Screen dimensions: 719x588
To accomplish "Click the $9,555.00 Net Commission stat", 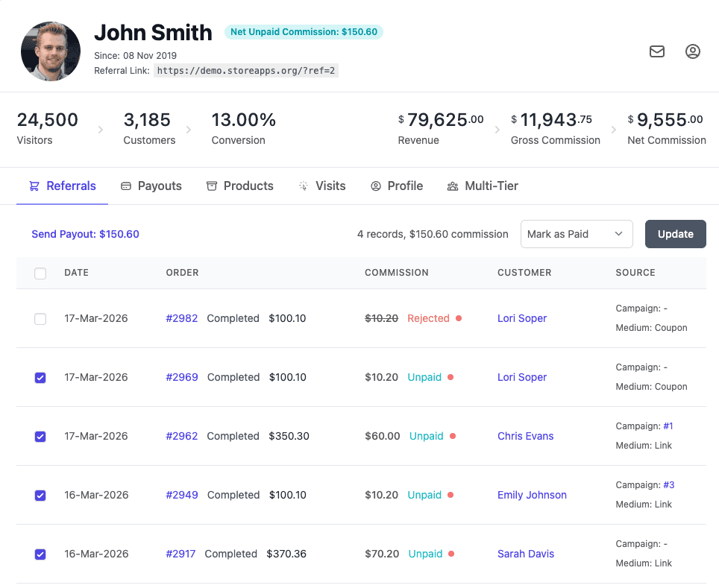I will [666, 128].
